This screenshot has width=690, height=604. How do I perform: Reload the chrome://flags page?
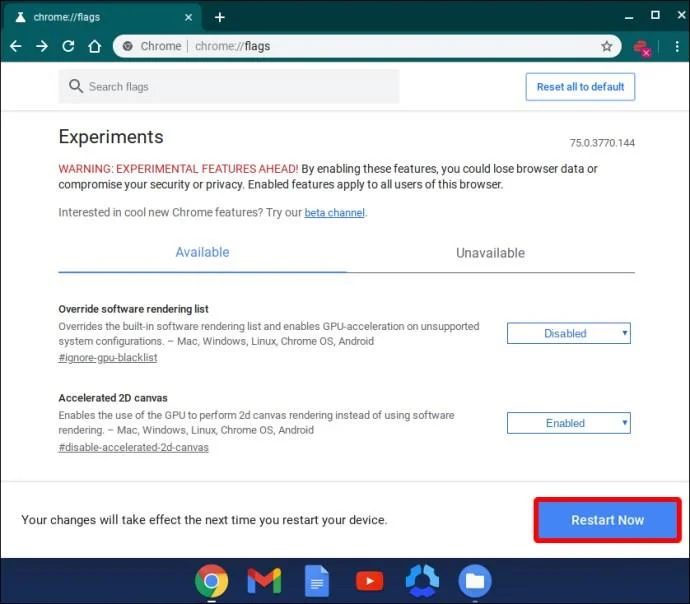[68, 46]
